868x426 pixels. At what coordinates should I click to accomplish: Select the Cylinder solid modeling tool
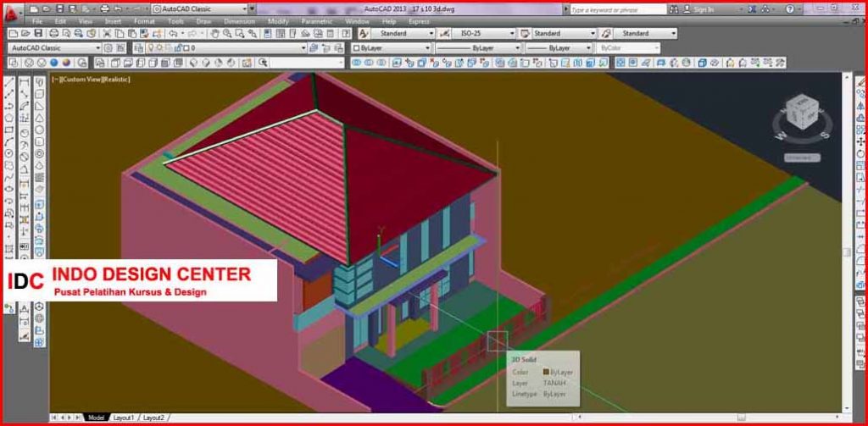point(40,141)
